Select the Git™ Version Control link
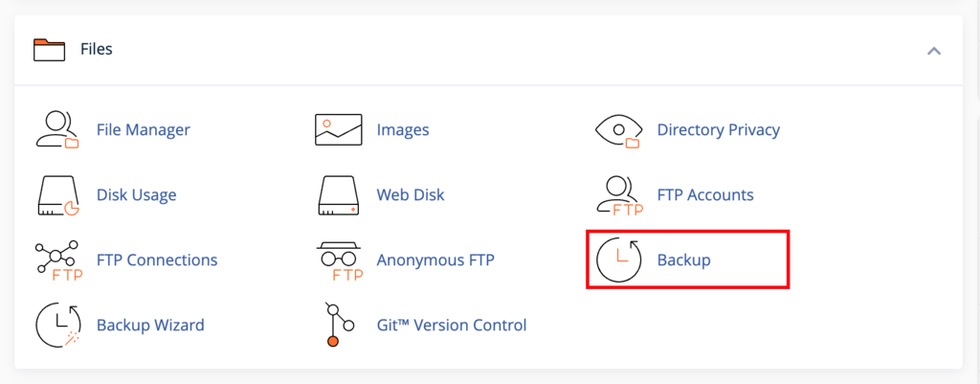This screenshot has height=384, width=980. pos(452,326)
